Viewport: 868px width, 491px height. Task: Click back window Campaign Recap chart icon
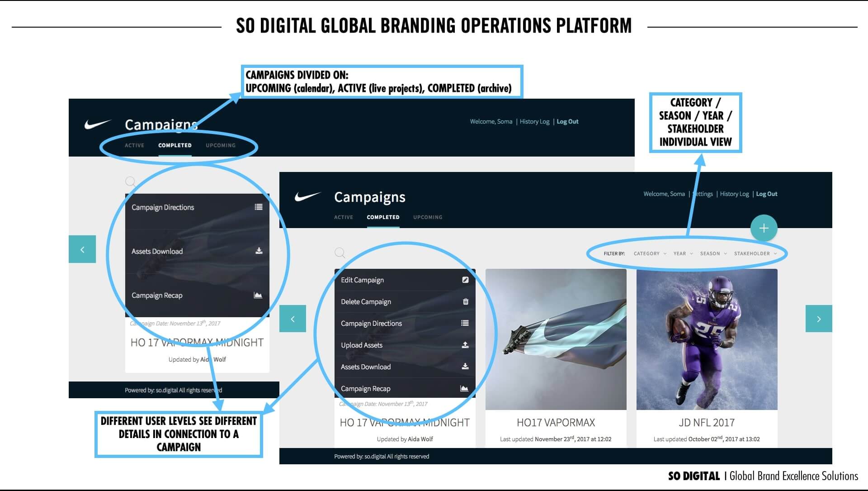coord(258,295)
